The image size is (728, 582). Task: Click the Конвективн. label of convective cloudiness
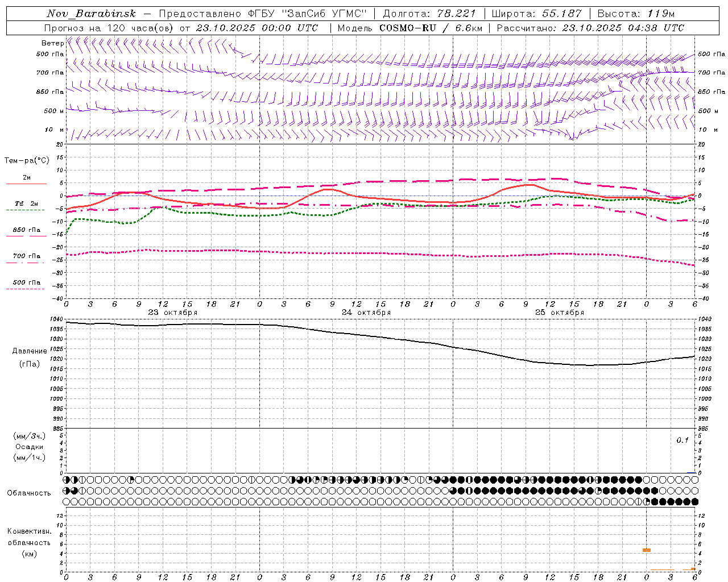tap(29, 531)
